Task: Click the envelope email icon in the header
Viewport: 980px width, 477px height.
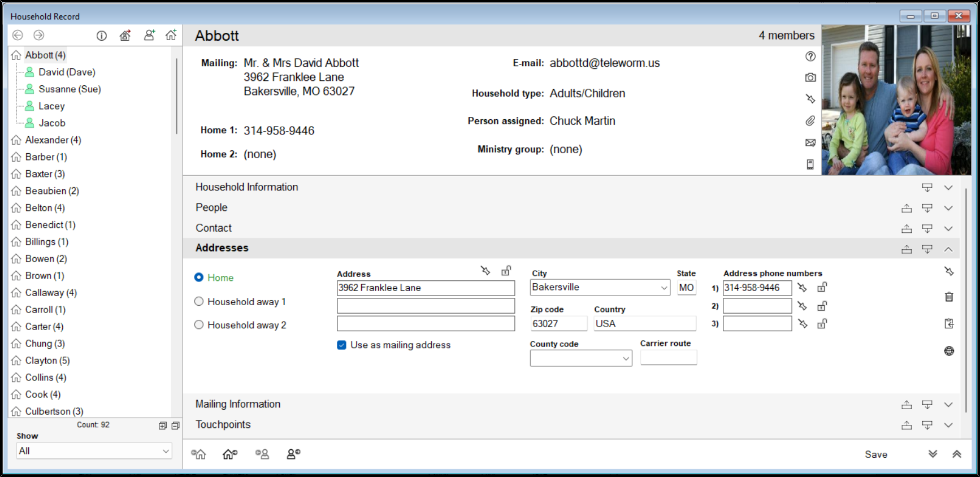Action: tap(810, 143)
